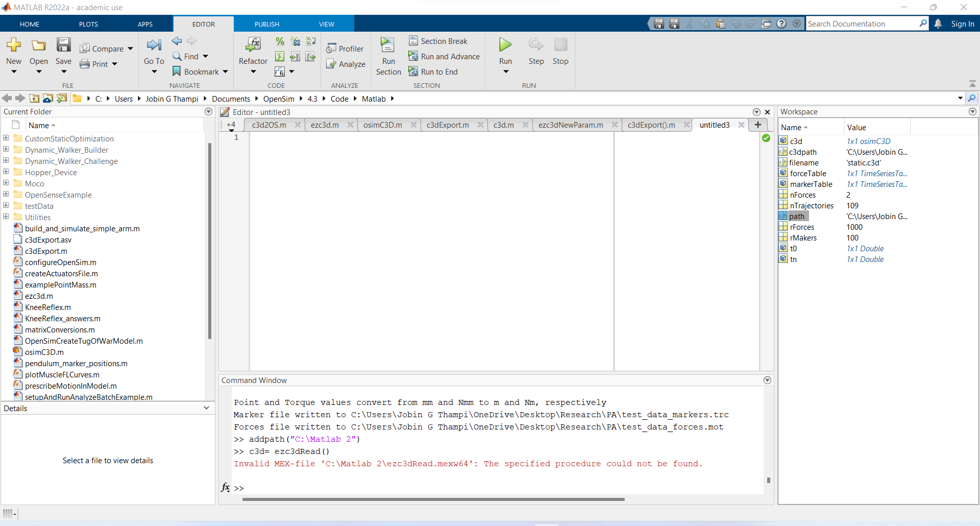Click inside the Search Documentation field
This screenshot has width=980, height=526.
click(863, 23)
